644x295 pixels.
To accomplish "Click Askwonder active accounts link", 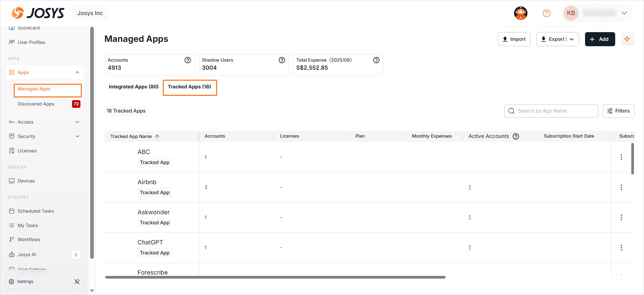I will [x=469, y=217].
